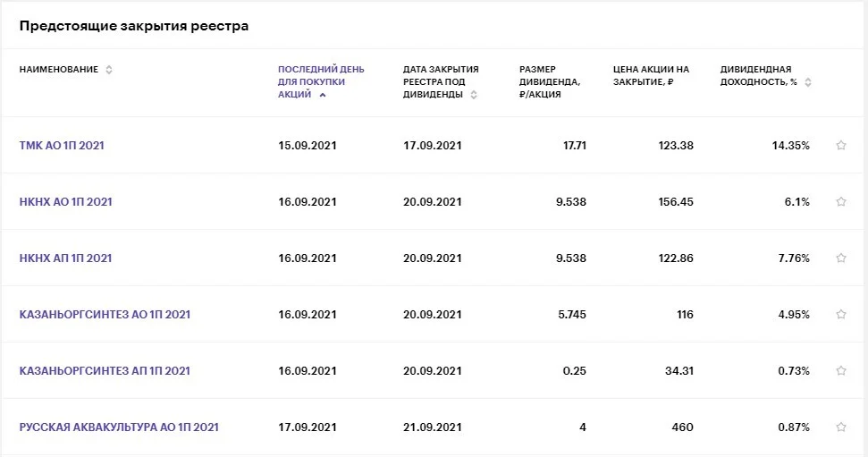Click star beside РУССКАЯ АКВАКУЛЬТУРА АО 1П 2021
This screenshot has width=868, height=457.
(x=841, y=427)
